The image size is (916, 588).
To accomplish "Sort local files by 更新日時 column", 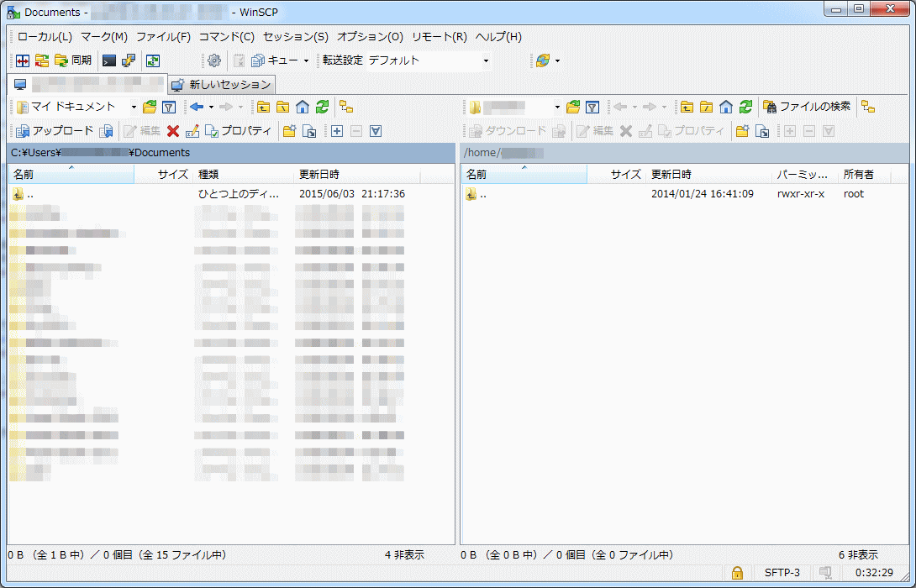I will click(357, 175).
